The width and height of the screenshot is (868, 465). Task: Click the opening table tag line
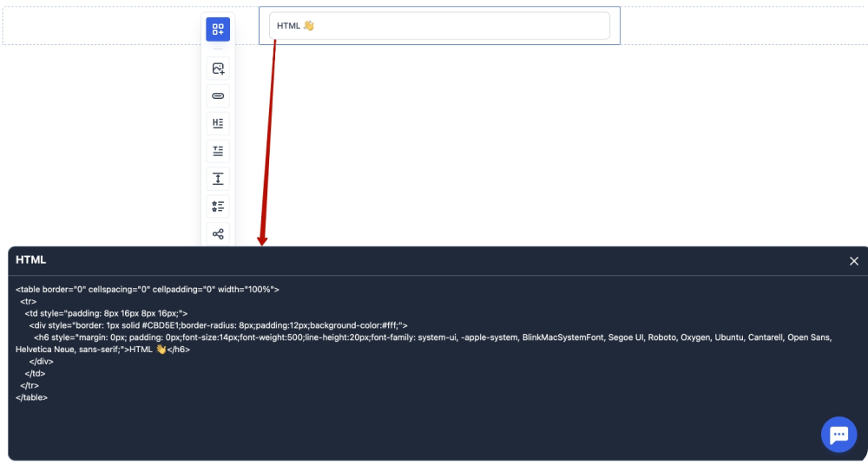[148, 290]
